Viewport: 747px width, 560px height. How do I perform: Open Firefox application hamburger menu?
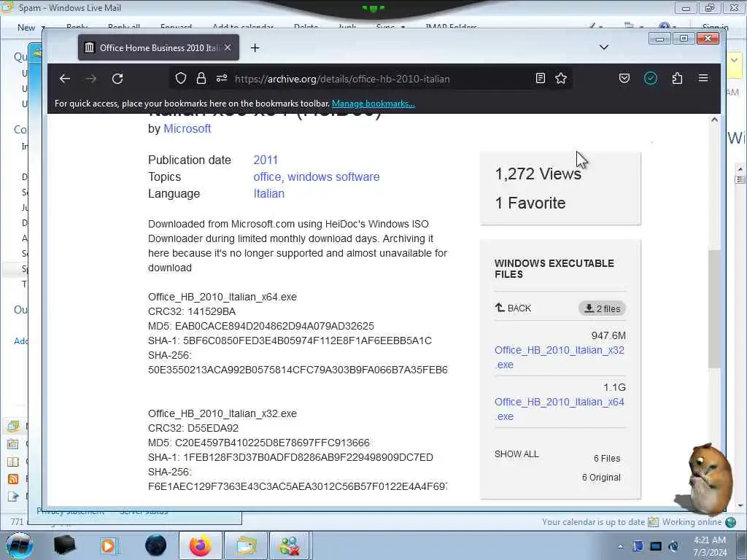click(703, 79)
